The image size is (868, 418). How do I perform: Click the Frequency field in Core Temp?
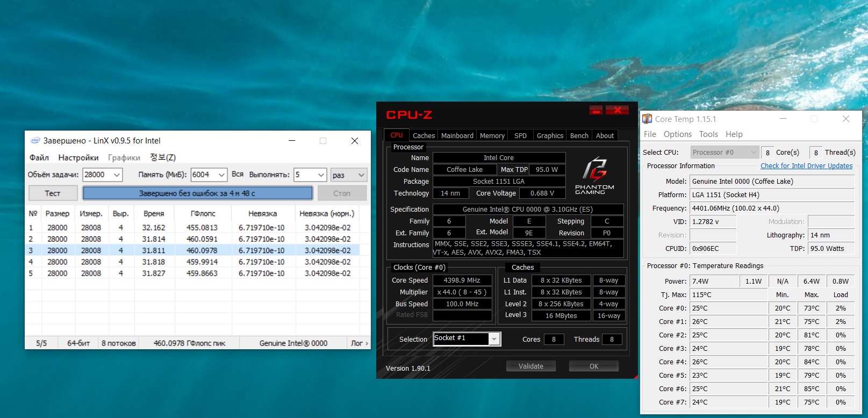[772, 208]
